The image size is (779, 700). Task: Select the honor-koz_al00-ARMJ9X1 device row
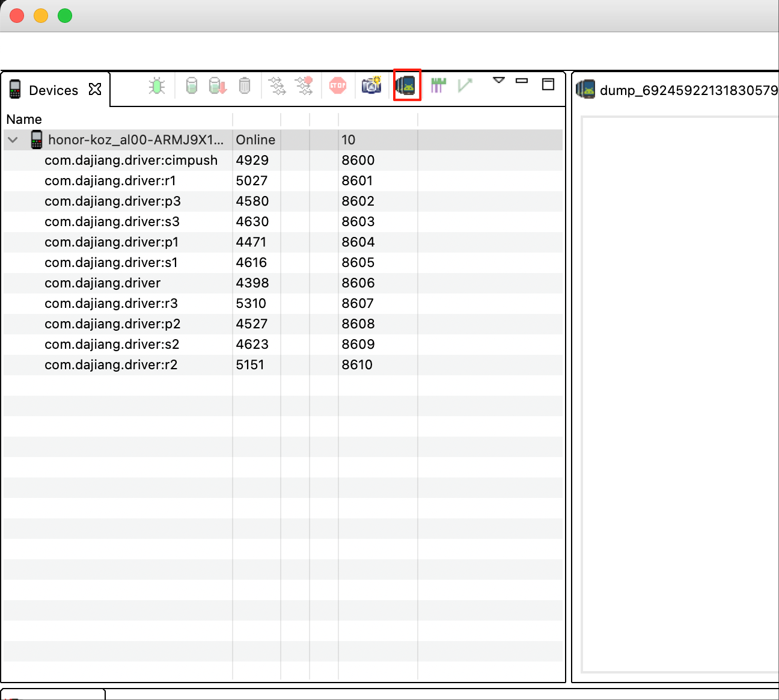[283, 140]
